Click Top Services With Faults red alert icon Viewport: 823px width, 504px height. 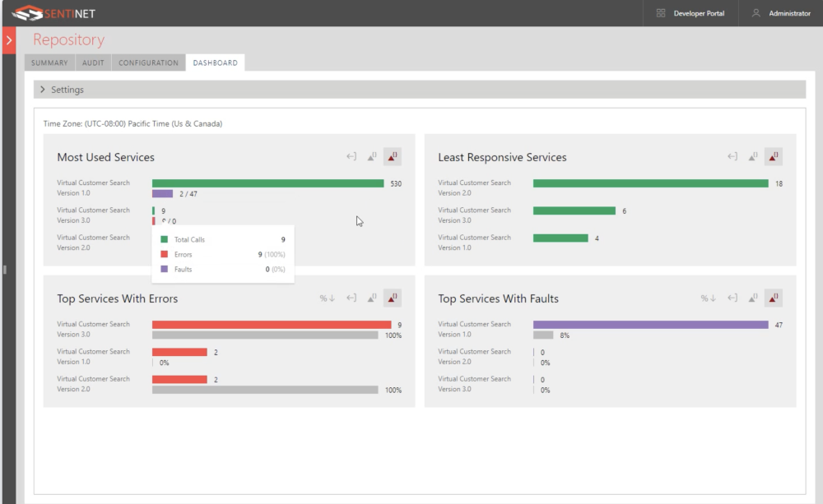coord(773,298)
